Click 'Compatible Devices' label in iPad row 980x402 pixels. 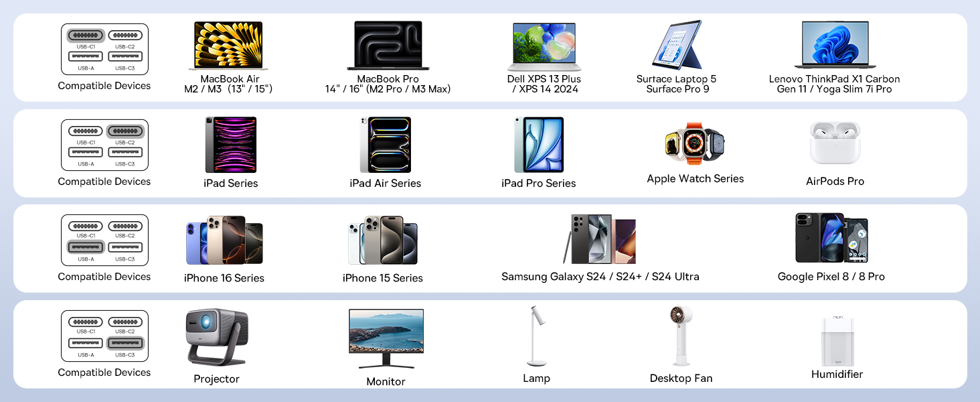104,182
